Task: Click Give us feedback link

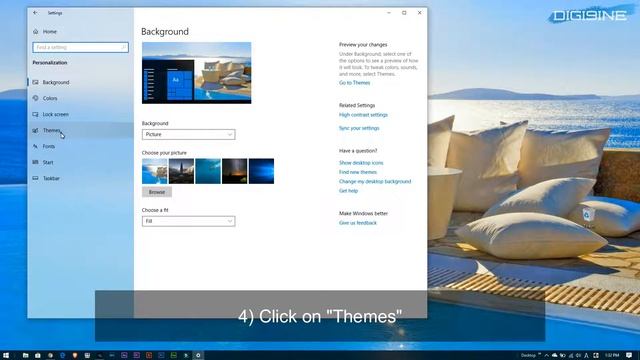Action: pos(358,223)
